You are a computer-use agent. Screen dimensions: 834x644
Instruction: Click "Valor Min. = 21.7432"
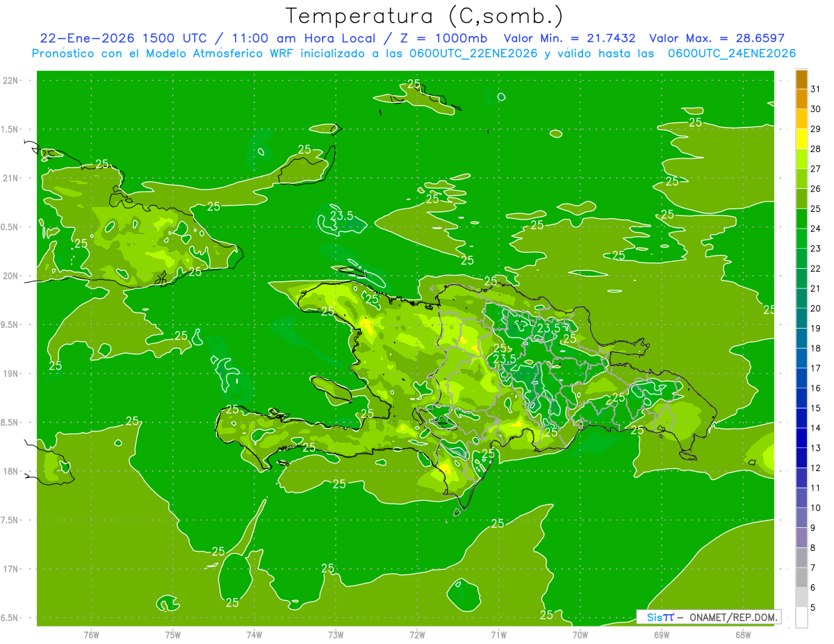pos(569,38)
